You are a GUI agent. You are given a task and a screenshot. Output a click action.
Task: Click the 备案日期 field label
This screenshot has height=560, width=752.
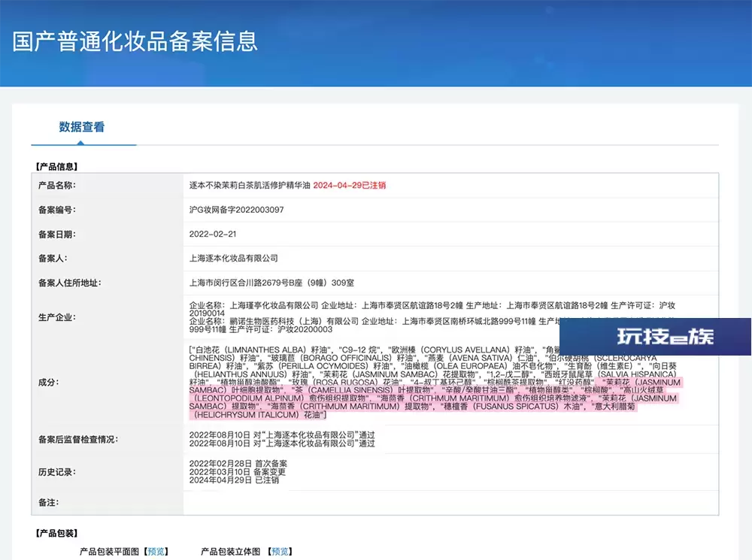(x=56, y=234)
